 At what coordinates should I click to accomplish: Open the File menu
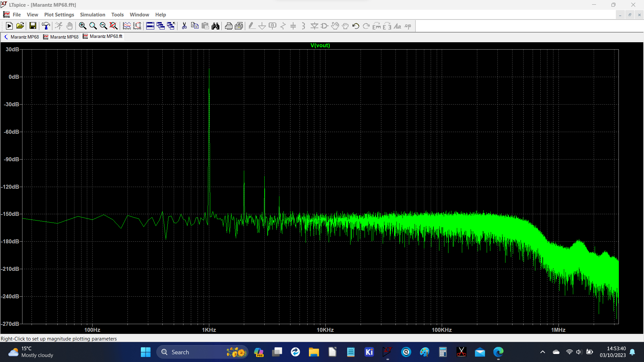(17, 15)
